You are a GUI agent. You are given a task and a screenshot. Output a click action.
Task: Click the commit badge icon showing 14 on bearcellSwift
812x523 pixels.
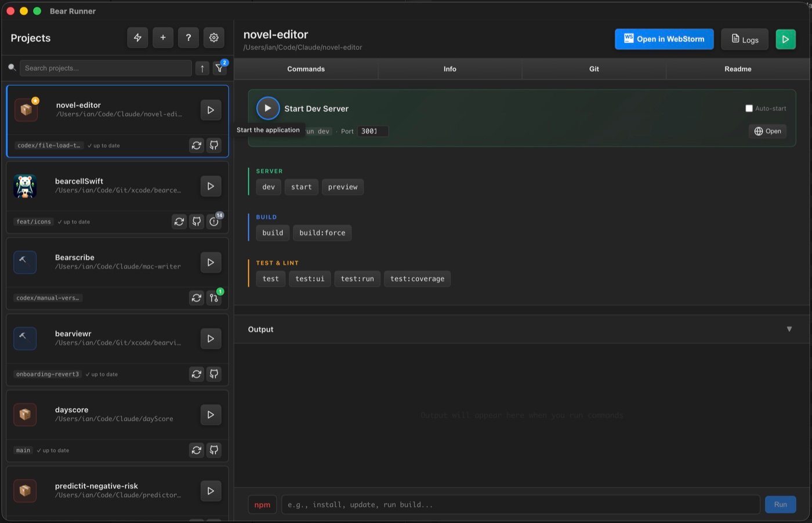click(x=213, y=221)
